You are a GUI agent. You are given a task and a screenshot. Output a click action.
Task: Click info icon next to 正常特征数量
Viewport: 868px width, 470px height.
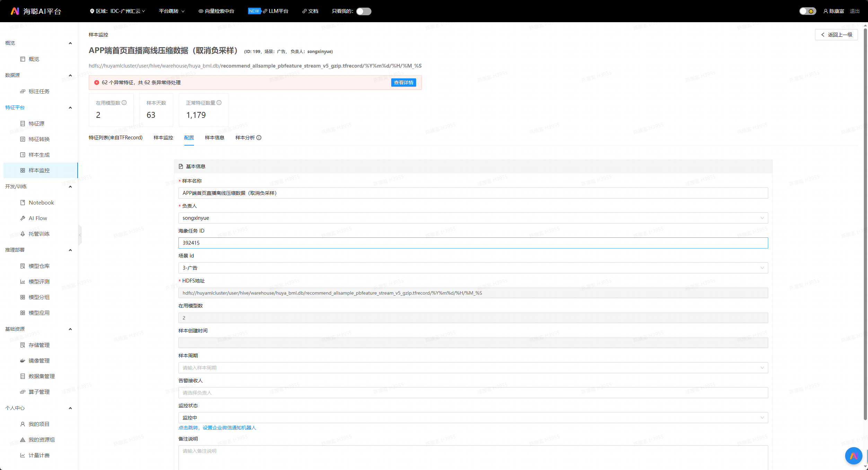click(x=219, y=103)
